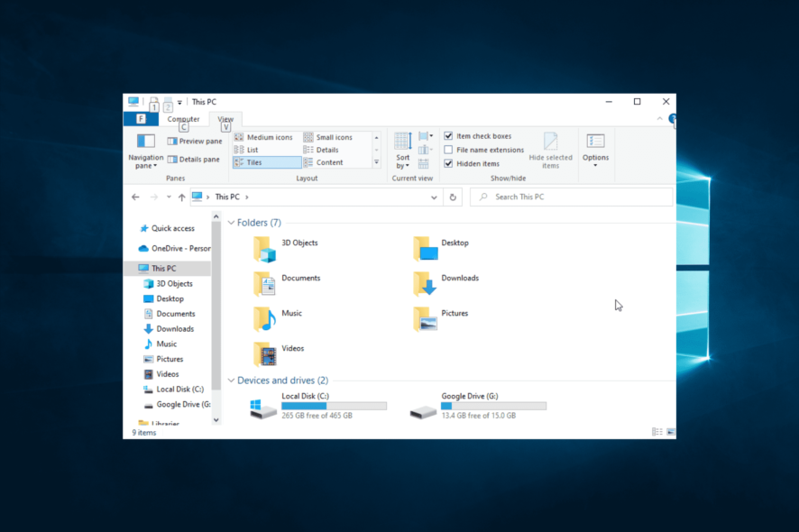Viewport: 799px width, 532px height.
Task: Select Tiles layout
Action: [267, 162]
